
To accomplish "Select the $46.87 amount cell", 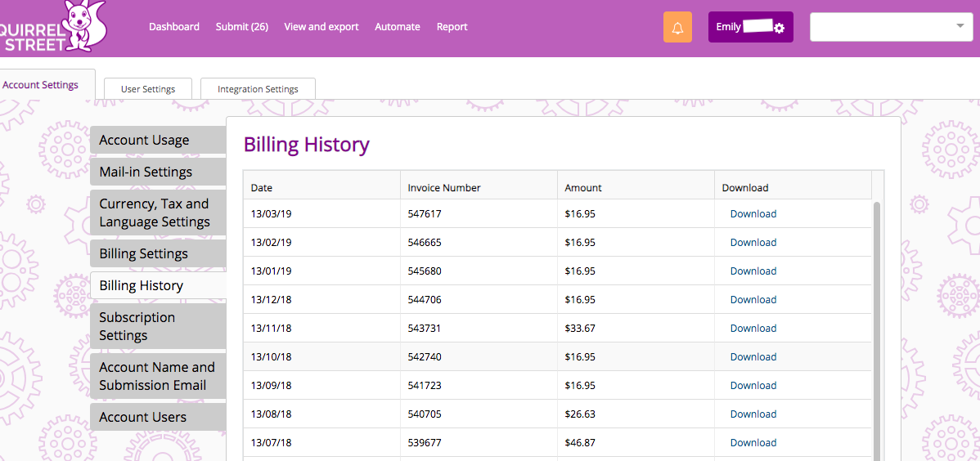I will point(636,443).
